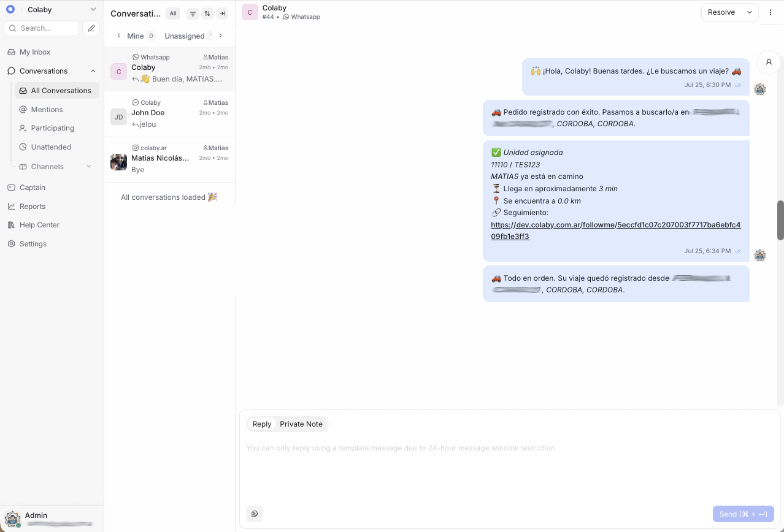Click the JD avatar in conversation list
Viewport: 784px width, 532px height.
pos(118,117)
